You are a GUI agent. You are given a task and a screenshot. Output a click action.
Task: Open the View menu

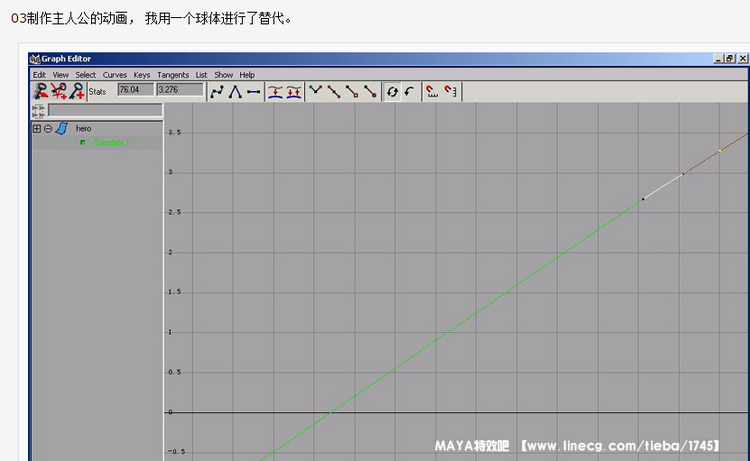61,75
